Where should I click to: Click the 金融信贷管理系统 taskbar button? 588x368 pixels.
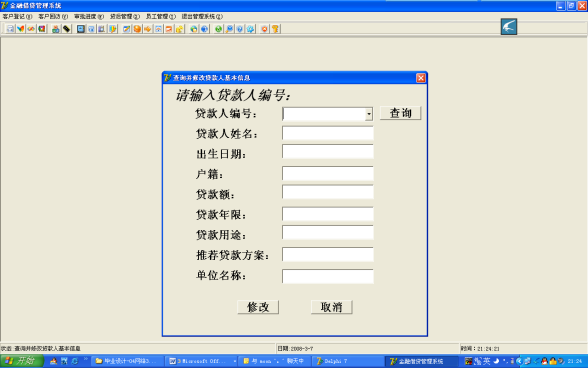[x=422, y=361]
